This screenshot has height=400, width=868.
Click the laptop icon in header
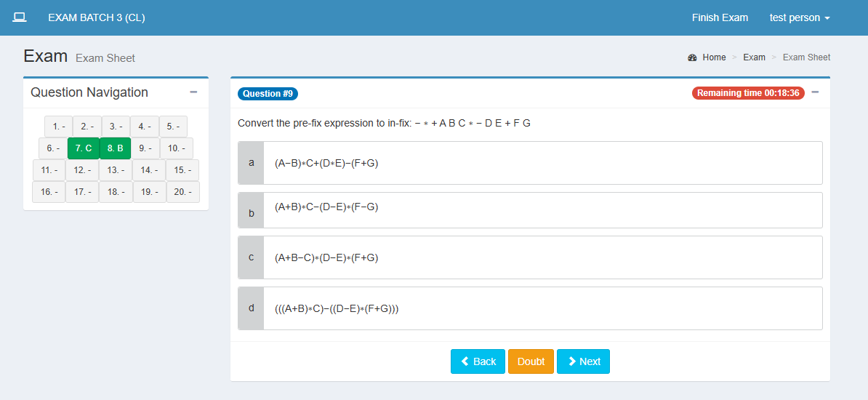click(20, 17)
